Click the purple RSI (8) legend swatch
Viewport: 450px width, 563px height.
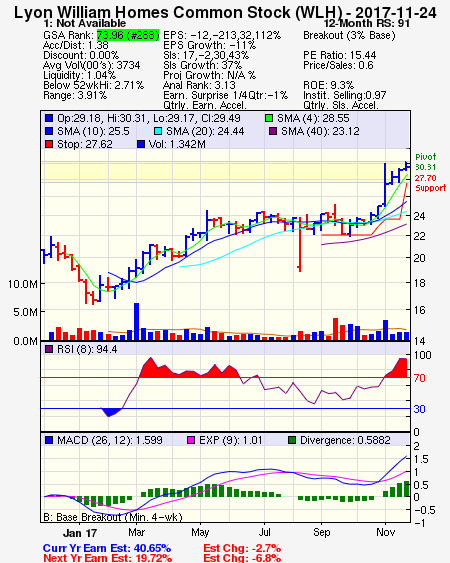49,349
